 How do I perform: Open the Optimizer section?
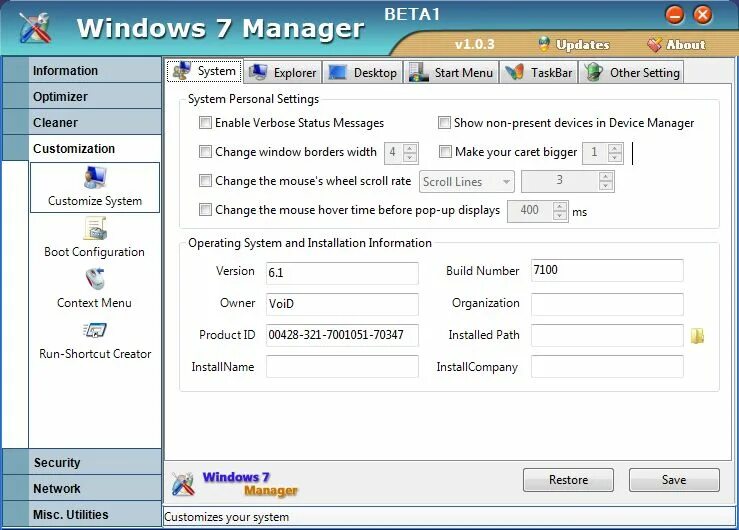(82, 97)
